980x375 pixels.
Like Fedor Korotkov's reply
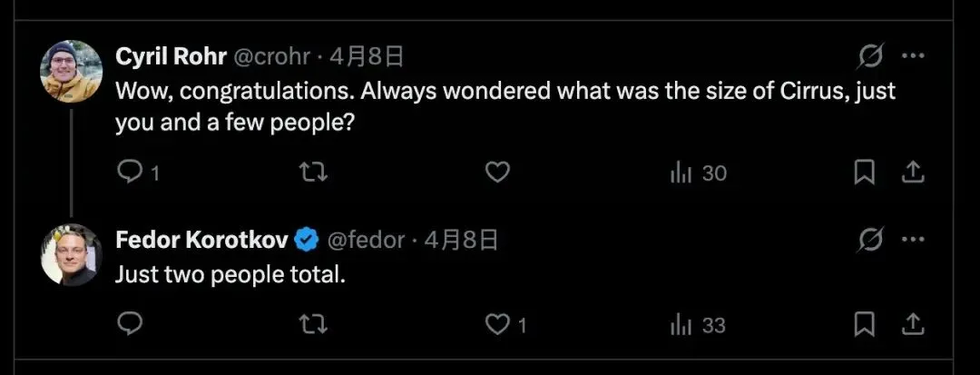point(497,323)
